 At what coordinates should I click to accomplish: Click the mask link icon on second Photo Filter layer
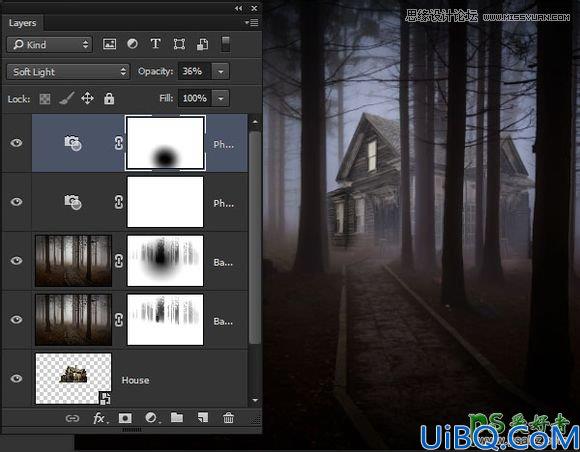coord(118,202)
